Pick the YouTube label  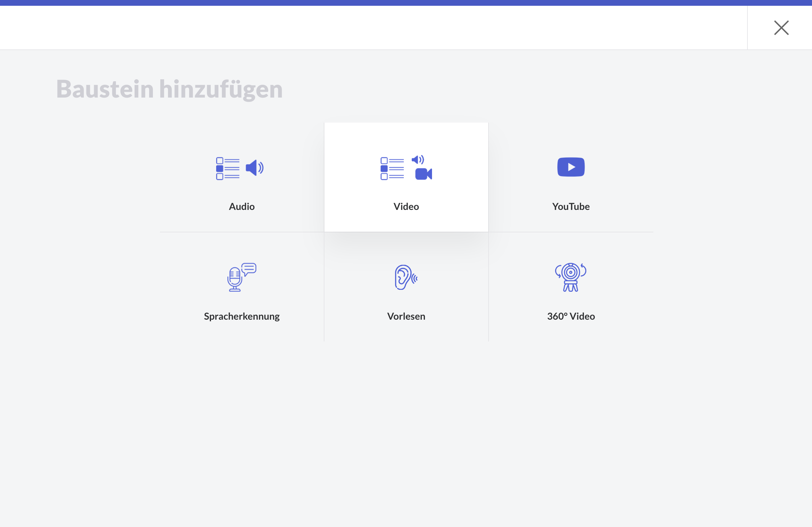(571, 207)
